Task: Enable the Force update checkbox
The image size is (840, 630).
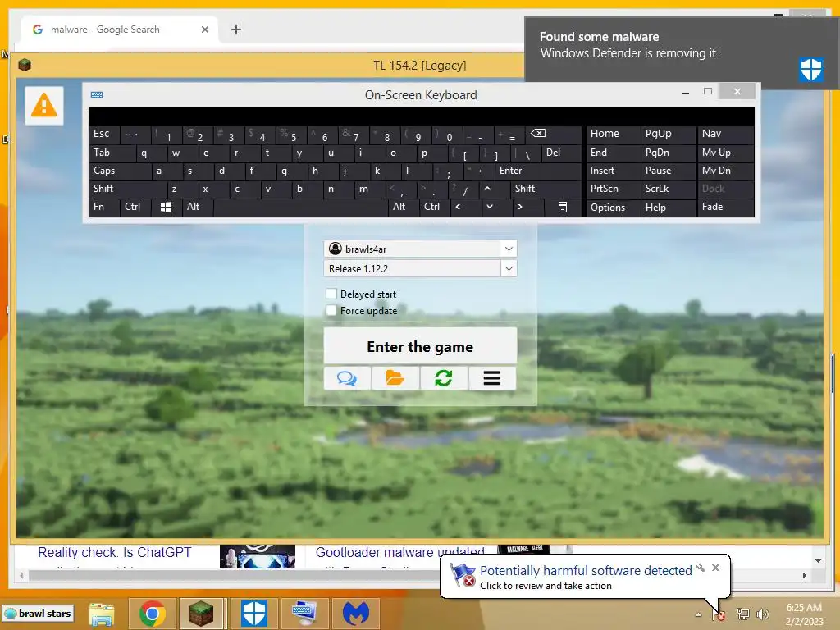Action: coord(331,310)
